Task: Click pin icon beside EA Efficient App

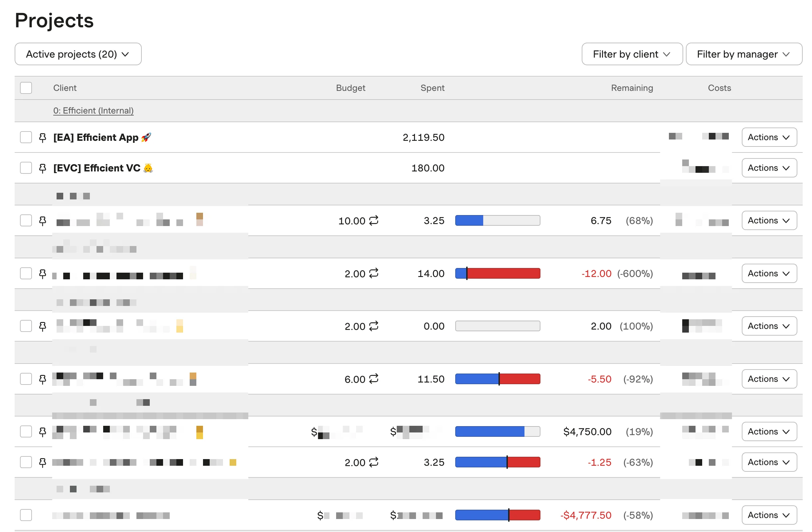Action: coord(43,137)
